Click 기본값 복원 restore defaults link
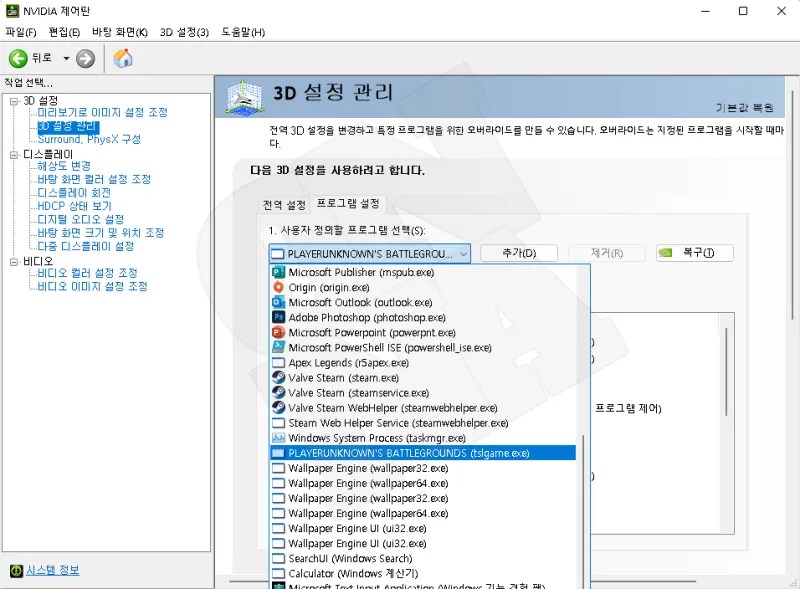This screenshot has height=589, width=800. click(x=744, y=108)
